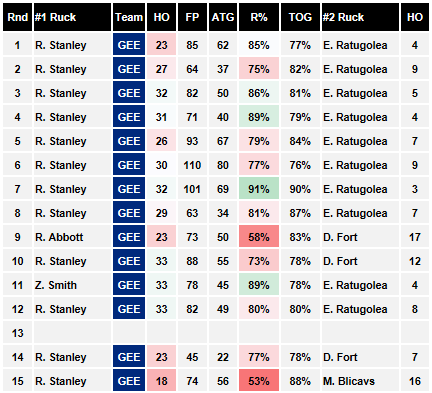This screenshot has width=432, height=393.
Task: Click the green 91% cell in round 7
Action: tap(259, 189)
